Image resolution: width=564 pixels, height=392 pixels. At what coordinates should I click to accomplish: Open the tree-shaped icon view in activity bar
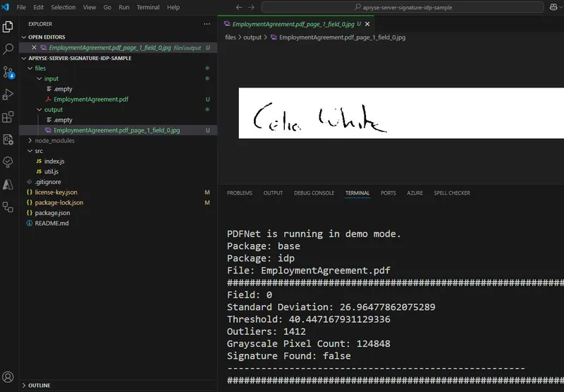(x=8, y=162)
